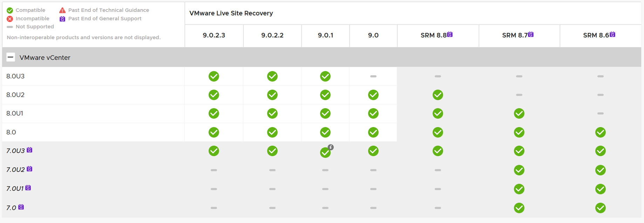This screenshot has width=644, height=223.
Task: Click general support icon next to SRM 8.8
Action: 450,34
